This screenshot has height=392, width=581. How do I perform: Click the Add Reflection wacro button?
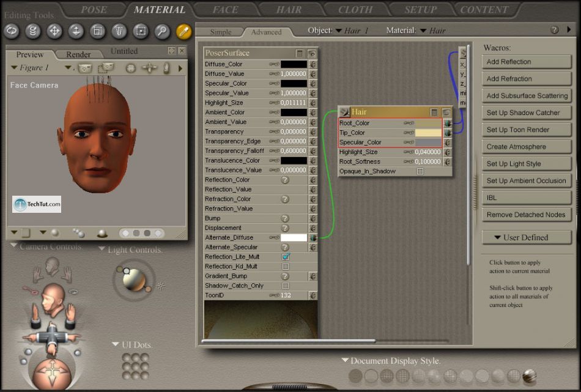tap(526, 62)
